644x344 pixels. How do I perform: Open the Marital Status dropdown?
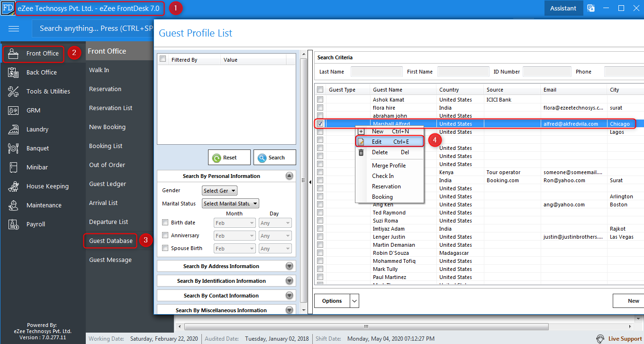[230, 204]
